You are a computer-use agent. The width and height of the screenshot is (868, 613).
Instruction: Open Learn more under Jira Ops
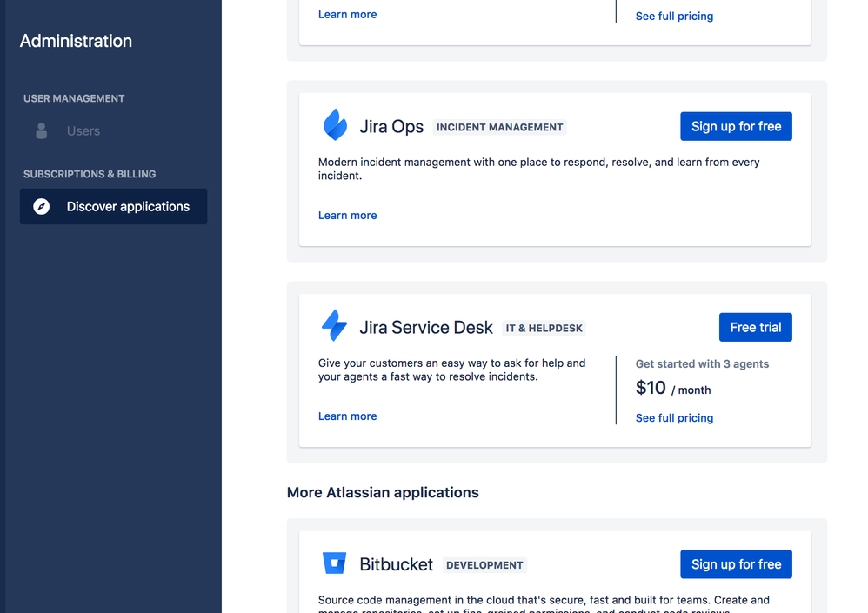point(347,216)
